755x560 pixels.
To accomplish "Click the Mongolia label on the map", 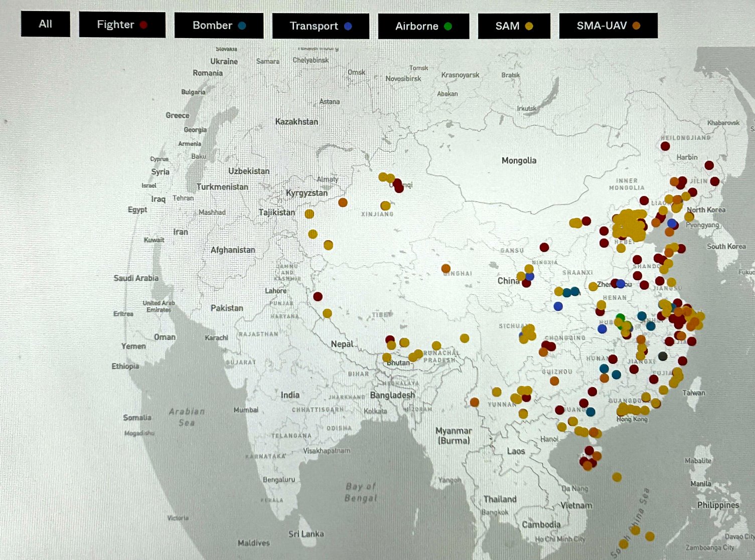I will click(x=519, y=161).
